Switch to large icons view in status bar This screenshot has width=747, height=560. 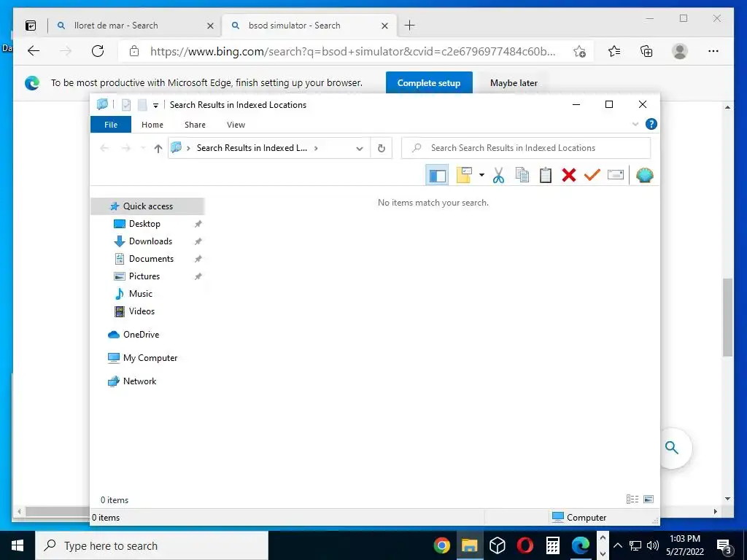(x=649, y=499)
